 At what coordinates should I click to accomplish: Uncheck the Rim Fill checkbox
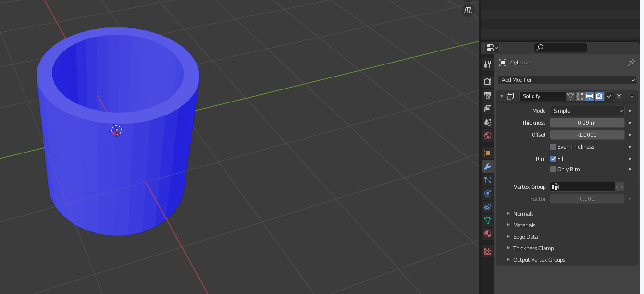pos(553,159)
